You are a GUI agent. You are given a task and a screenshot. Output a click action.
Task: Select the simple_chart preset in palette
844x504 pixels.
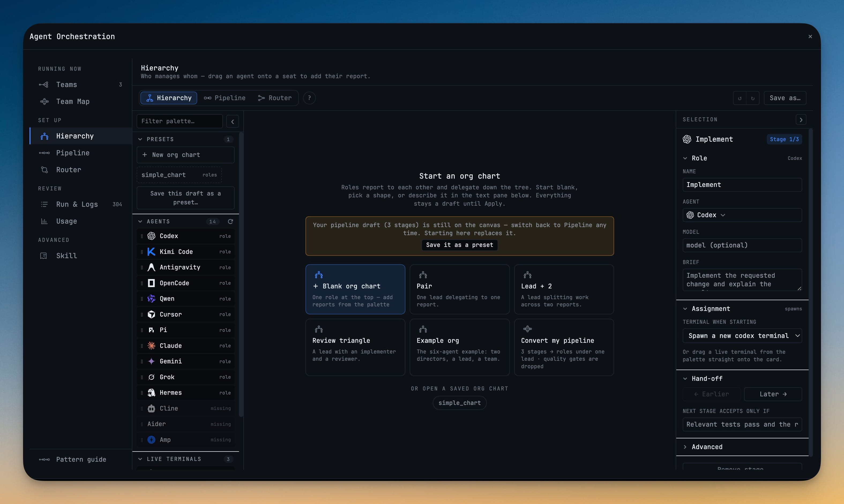(x=179, y=175)
